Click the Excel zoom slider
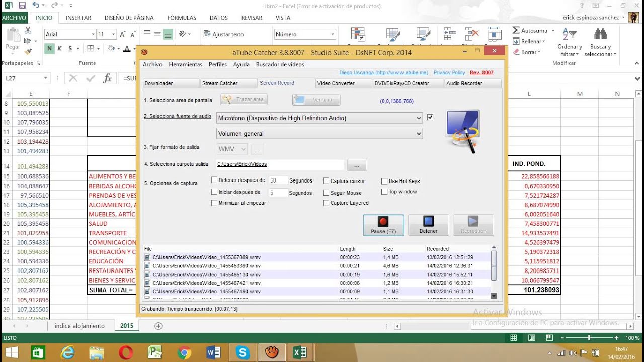This screenshot has width=644, height=362. (589, 338)
